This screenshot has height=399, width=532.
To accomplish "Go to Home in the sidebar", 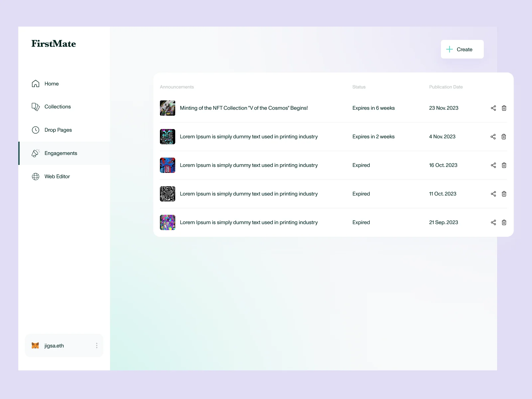I will 52,84.
